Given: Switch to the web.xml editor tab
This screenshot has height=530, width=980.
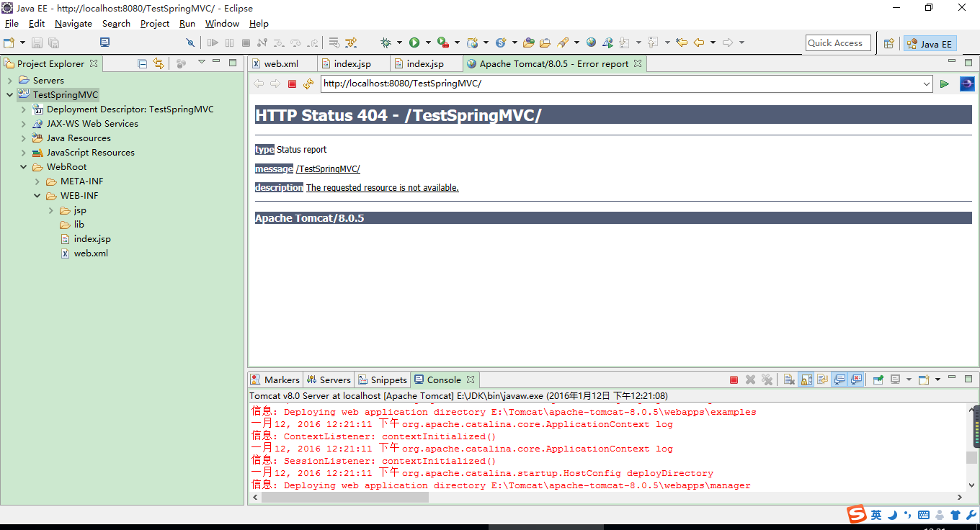Looking at the screenshot, I should point(281,63).
